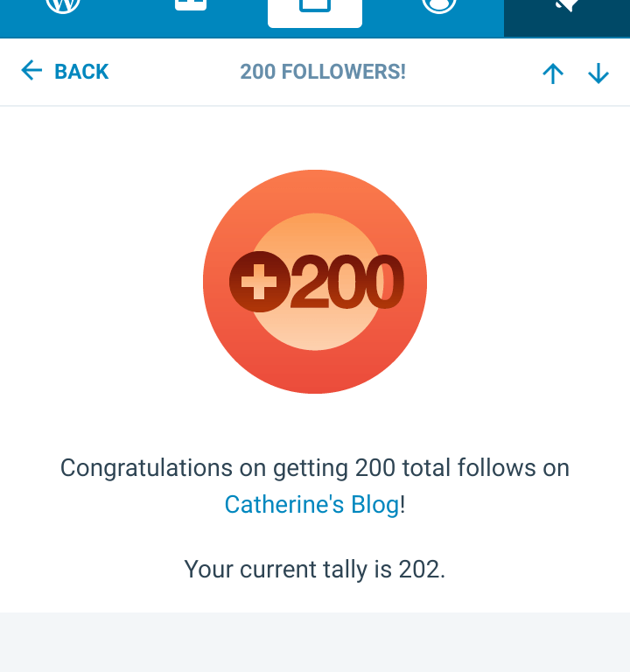
Task: Tap the "Your current tally is 202" line
Action: click(315, 570)
